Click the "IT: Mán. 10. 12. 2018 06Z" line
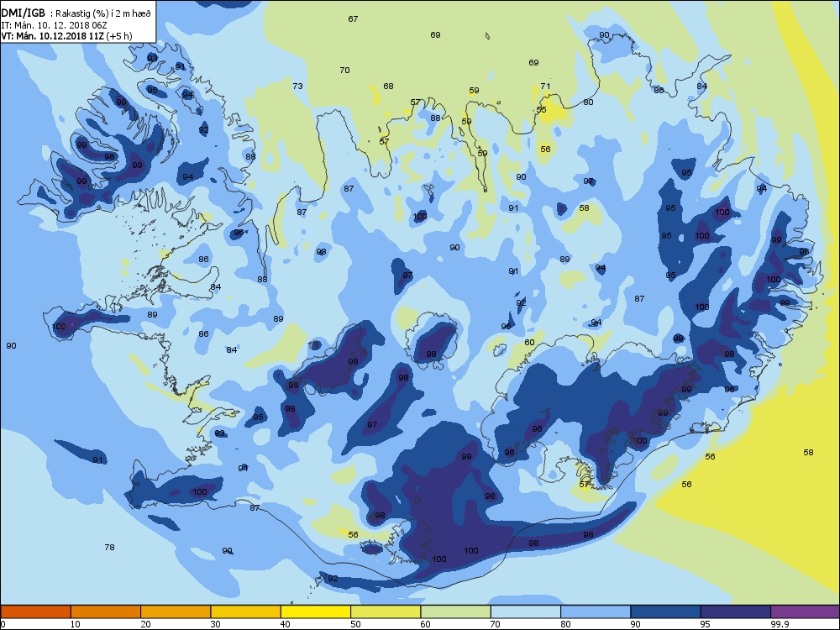840x630 pixels. tap(54, 25)
